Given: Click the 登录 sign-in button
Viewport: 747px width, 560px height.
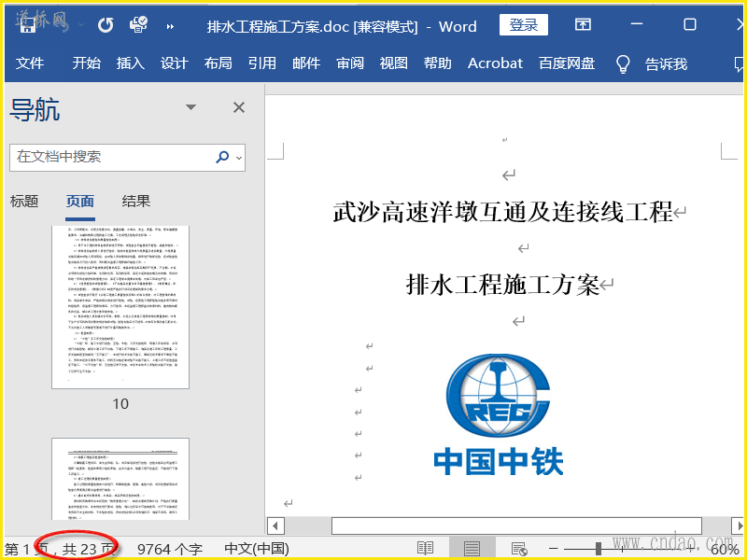Looking at the screenshot, I should click(524, 25).
